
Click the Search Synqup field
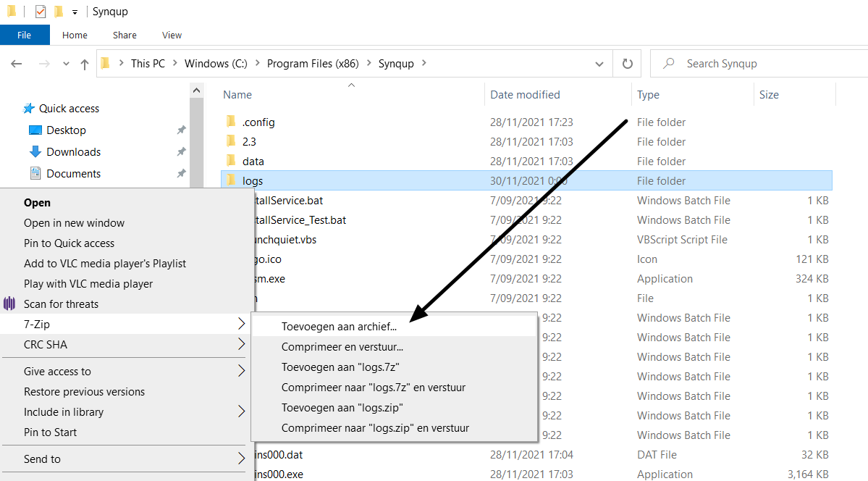click(x=759, y=64)
